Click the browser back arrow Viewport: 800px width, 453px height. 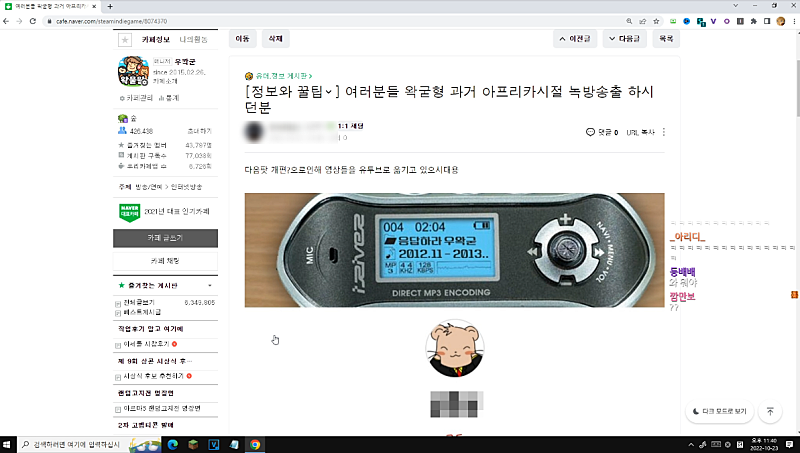point(6,21)
